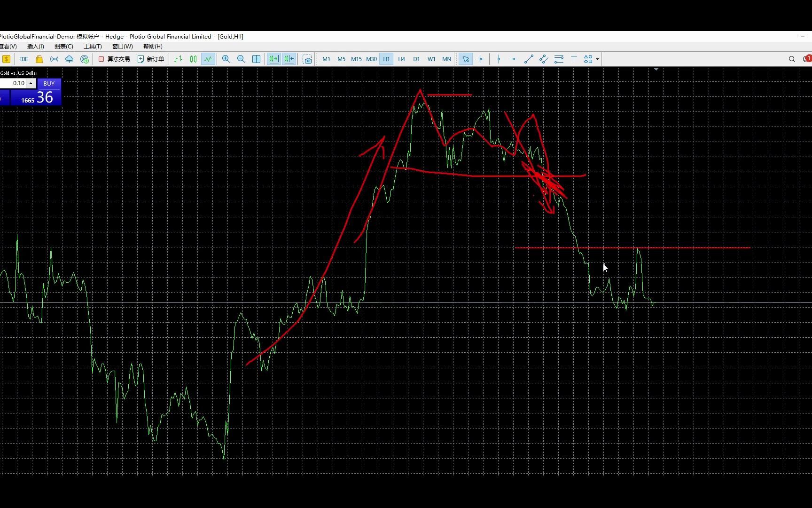
Task: Select the M5 timeframe
Action: pyautogui.click(x=341, y=59)
